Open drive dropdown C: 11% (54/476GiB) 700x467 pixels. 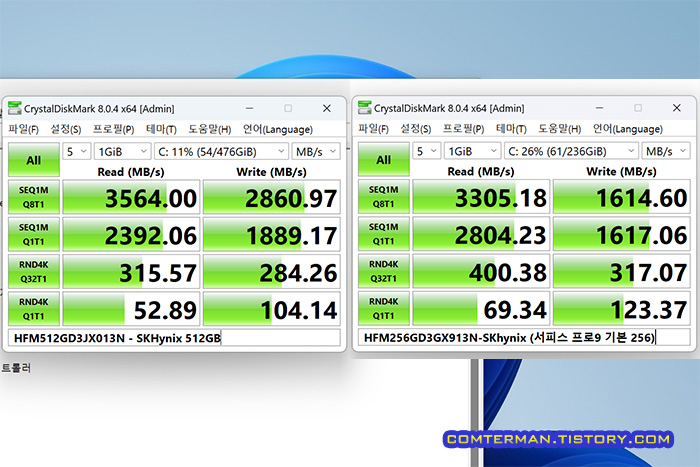(221, 152)
